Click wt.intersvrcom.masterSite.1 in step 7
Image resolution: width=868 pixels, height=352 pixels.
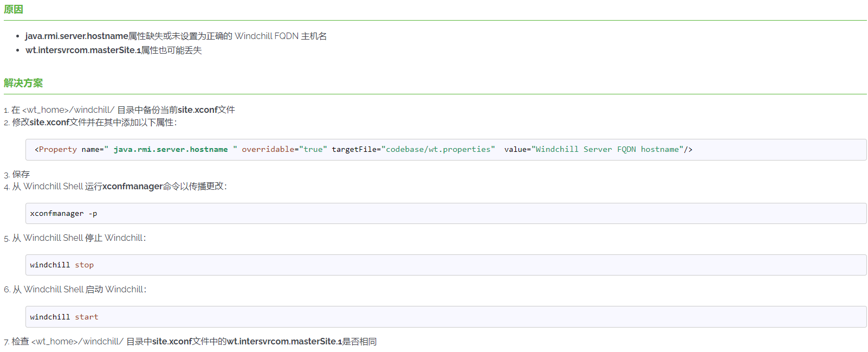[x=284, y=341]
